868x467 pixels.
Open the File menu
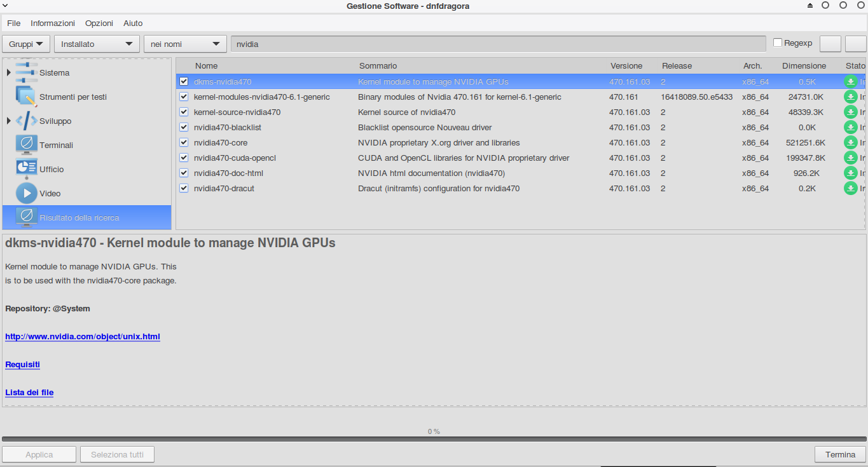(x=14, y=23)
